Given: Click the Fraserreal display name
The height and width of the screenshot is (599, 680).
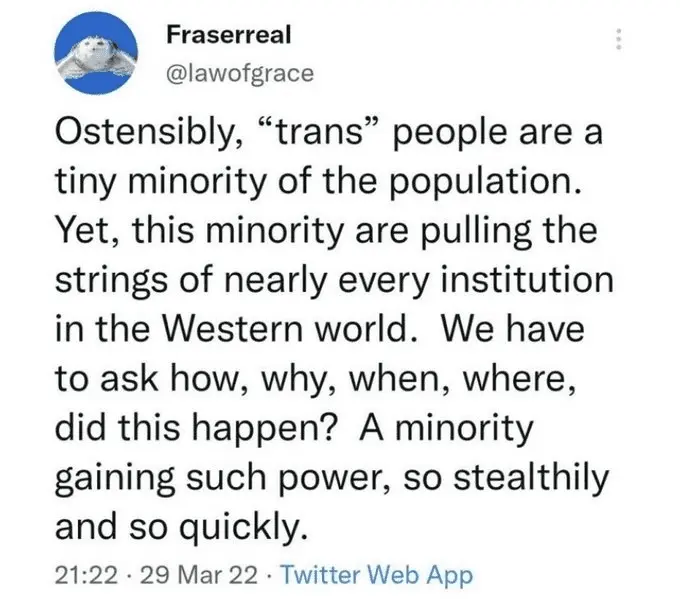Looking at the screenshot, I should coord(229,35).
